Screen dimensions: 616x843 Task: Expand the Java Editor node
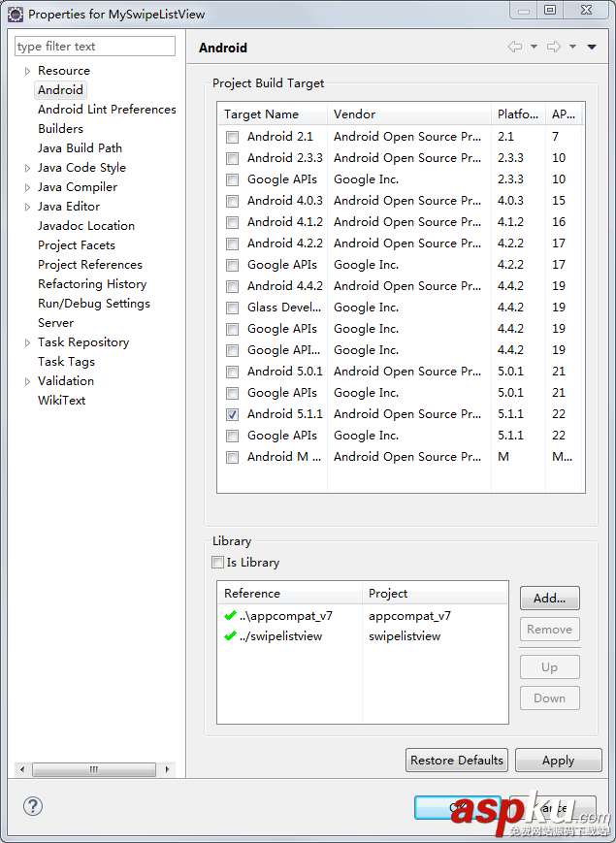pos(27,207)
